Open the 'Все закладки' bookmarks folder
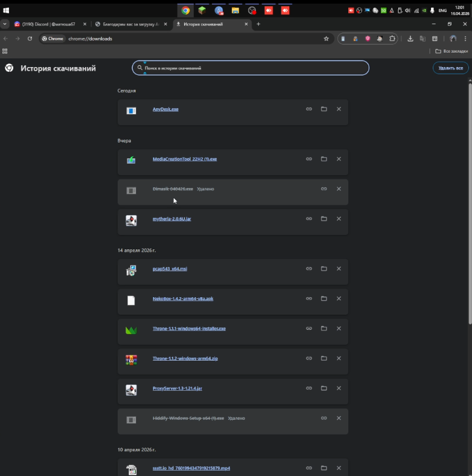The height and width of the screenshot is (476, 472). click(x=451, y=51)
